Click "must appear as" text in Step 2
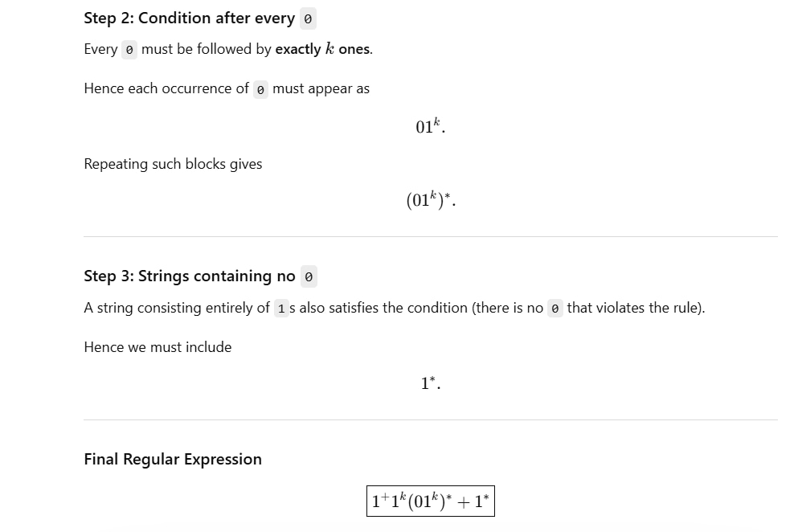The width and height of the screenshot is (794, 532). point(321,88)
